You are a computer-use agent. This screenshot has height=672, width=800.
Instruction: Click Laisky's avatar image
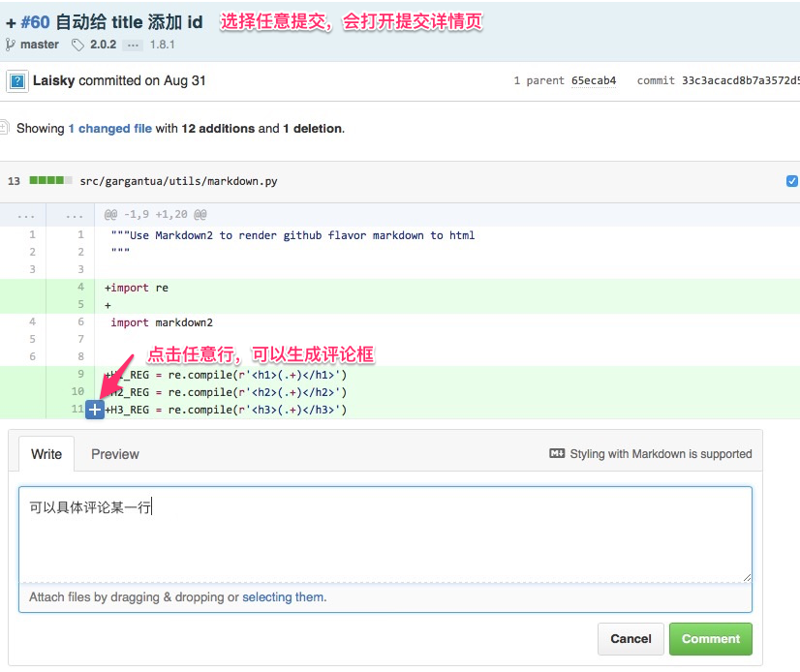pos(16,81)
